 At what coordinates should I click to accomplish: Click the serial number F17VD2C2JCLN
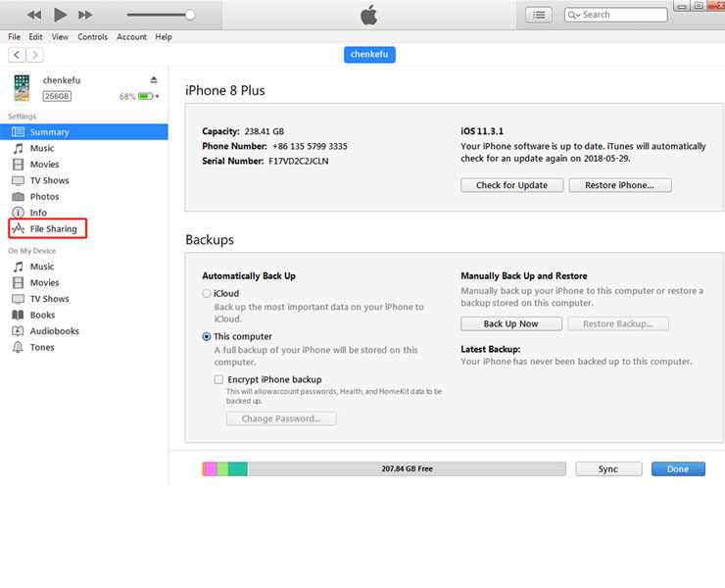[x=299, y=161]
